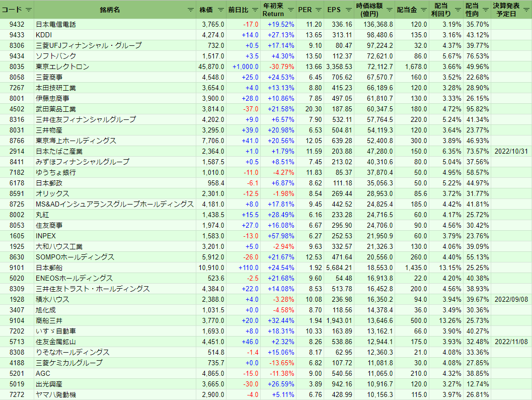Viewport: 532px width, 400px height.
Task: Select the 三井物産 name cell
Action: 115,130
